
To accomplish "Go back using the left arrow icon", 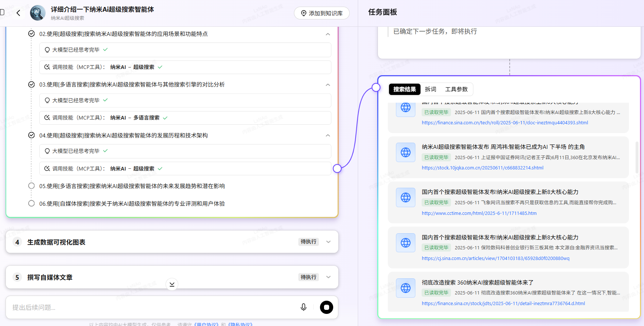I will pos(18,13).
